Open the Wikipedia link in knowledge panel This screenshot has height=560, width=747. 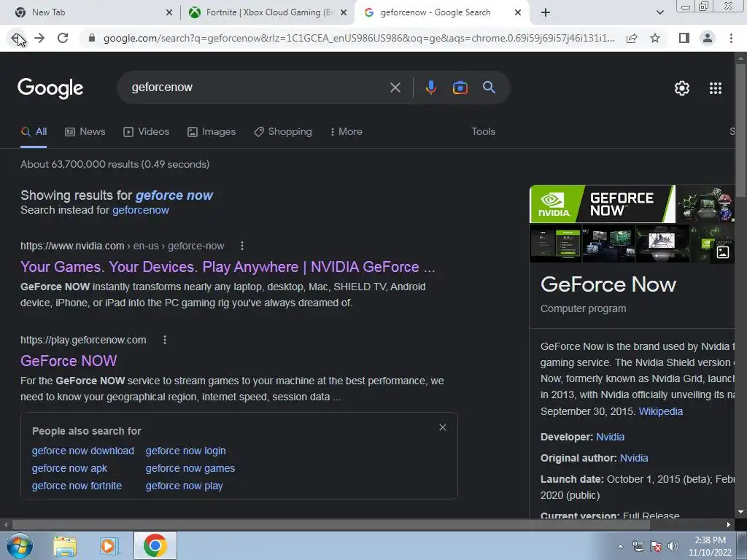click(660, 411)
